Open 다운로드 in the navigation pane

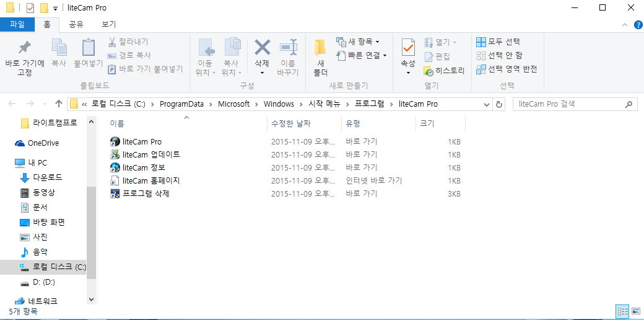[x=41, y=178]
